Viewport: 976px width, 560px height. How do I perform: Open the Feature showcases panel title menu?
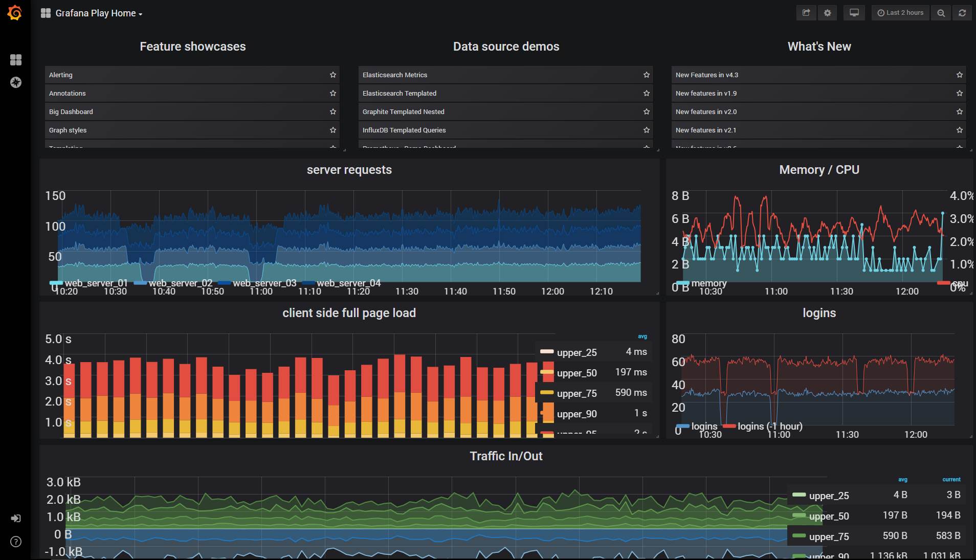193,47
